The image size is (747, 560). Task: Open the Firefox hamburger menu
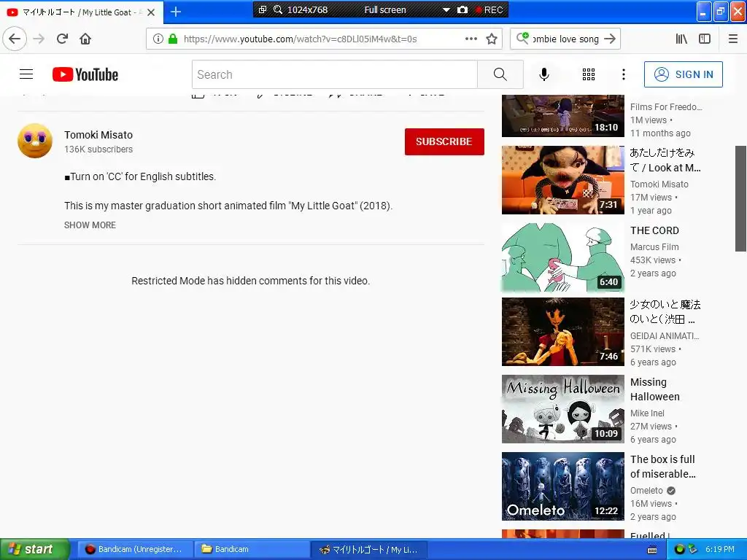[x=733, y=39]
